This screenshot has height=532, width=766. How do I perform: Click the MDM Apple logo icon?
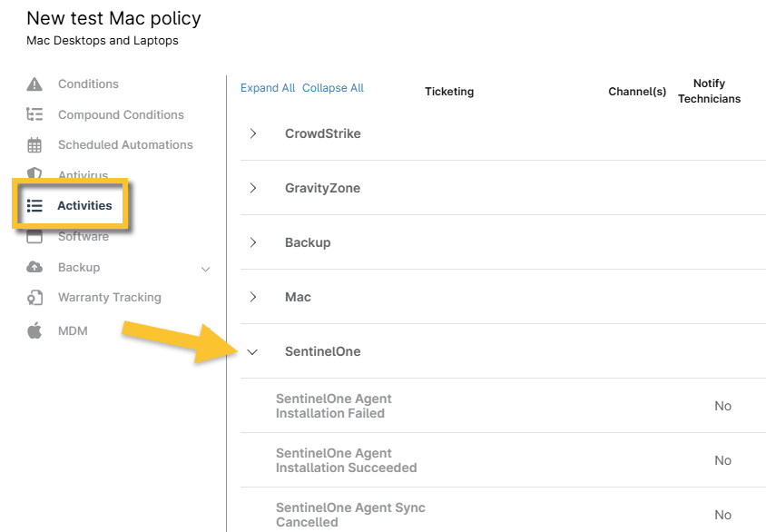point(34,330)
